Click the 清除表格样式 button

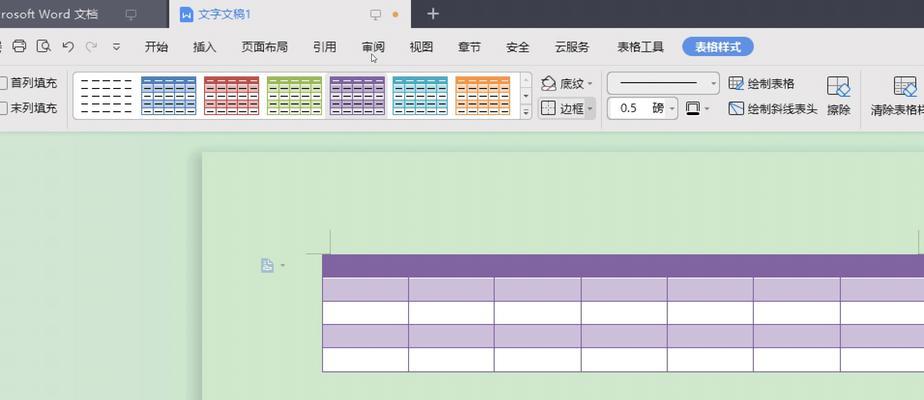[897, 95]
